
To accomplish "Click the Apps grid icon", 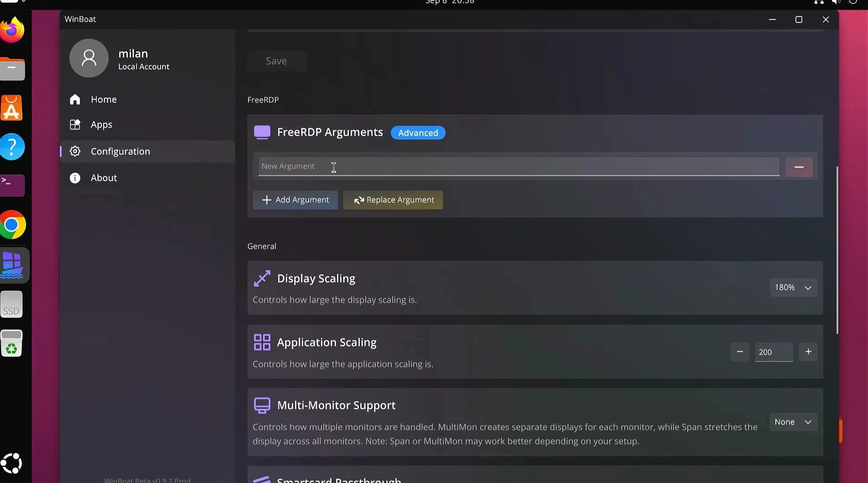I will [x=75, y=125].
